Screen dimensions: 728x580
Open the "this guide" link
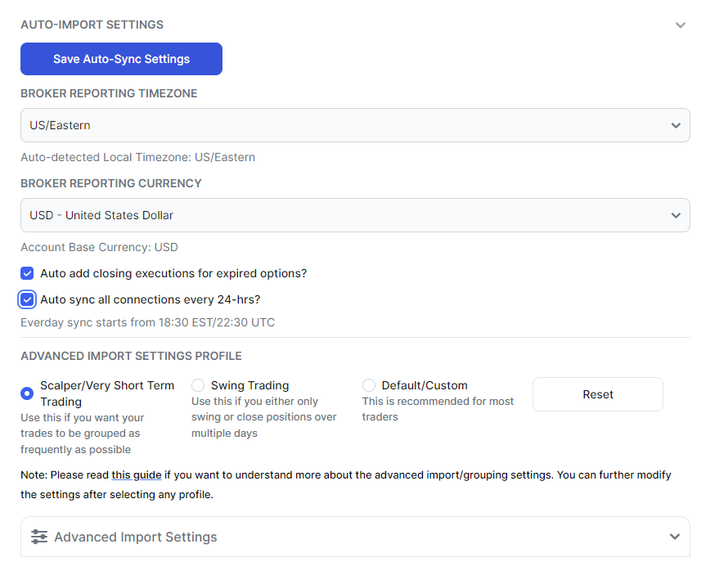[x=137, y=475]
